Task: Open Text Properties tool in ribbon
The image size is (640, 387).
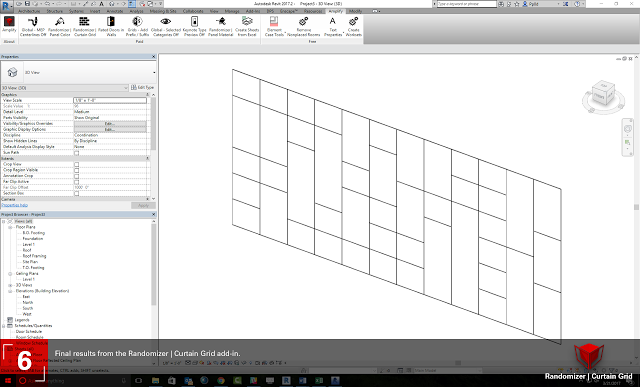Action: [x=333, y=27]
